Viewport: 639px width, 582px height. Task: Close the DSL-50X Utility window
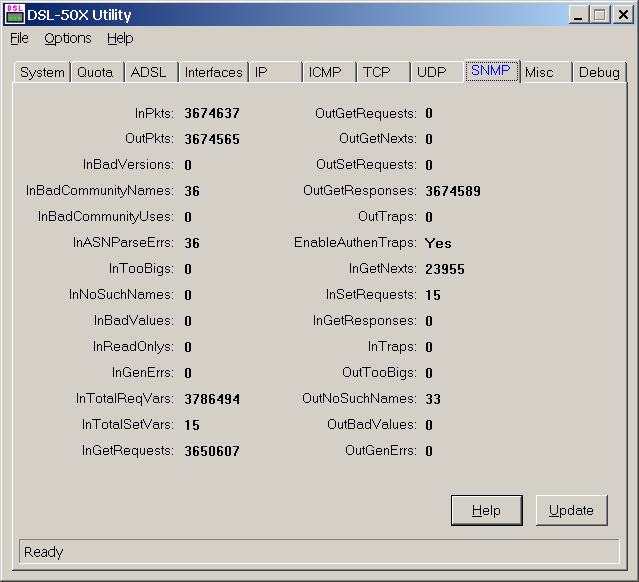(623, 15)
